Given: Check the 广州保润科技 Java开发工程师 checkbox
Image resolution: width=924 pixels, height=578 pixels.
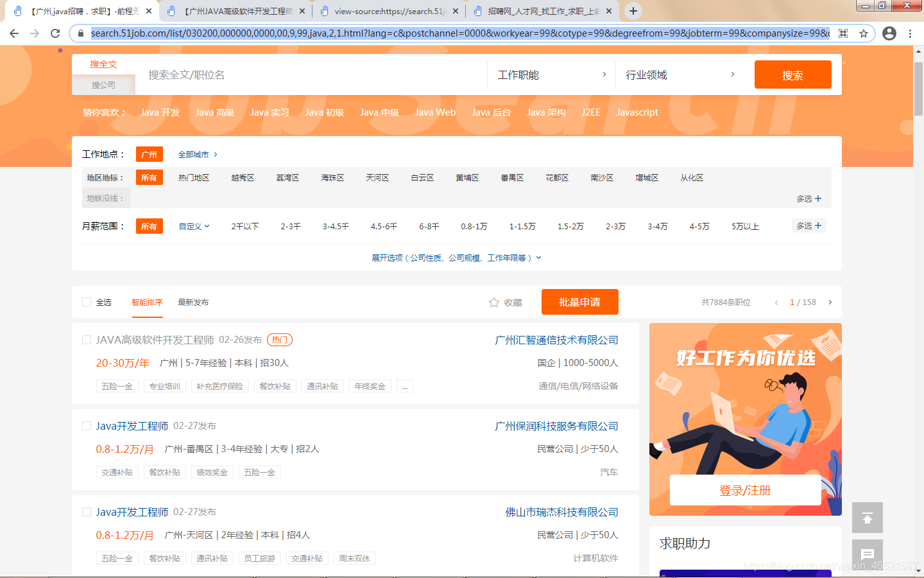Looking at the screenshot, I should (x=87, y=426).
